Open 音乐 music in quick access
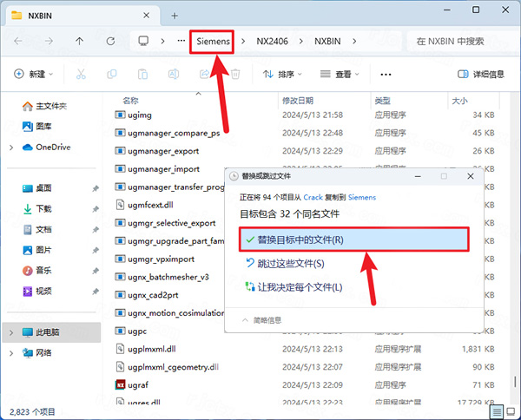521x420 pixels. pyautogui.click(x=36, y=271)
